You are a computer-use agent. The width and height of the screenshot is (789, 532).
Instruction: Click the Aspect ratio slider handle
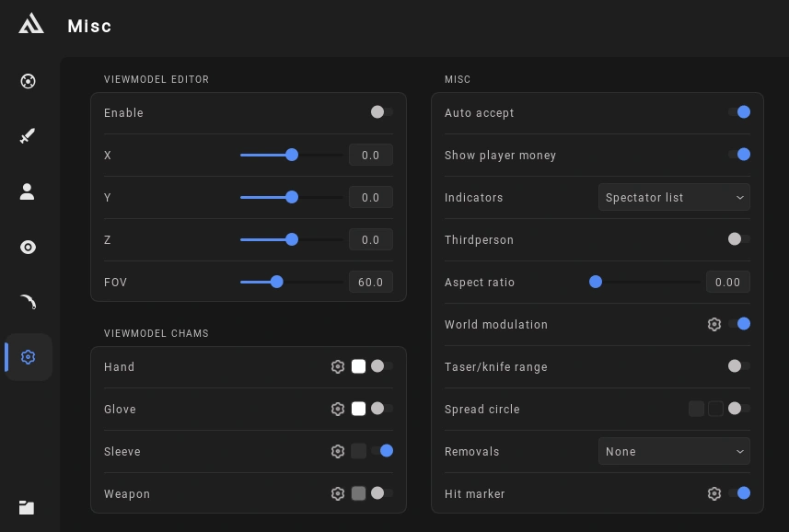(596, 282)
